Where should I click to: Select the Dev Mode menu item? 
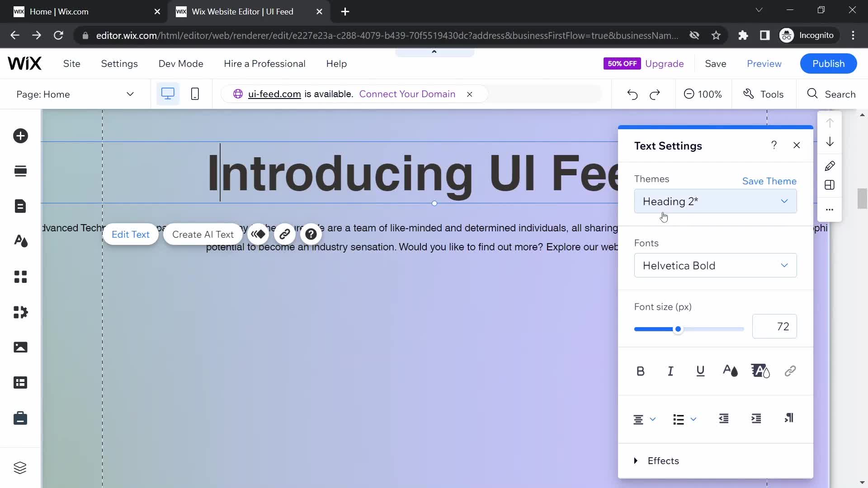coord(181,63)
